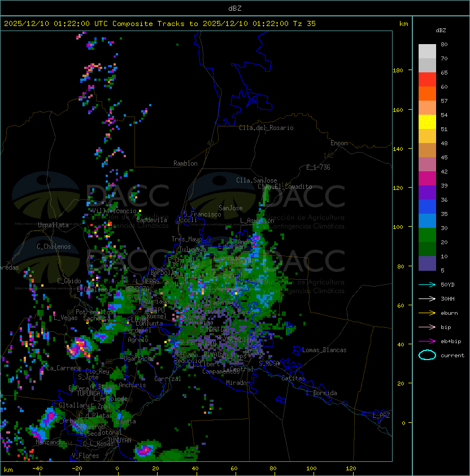
Task: Click the 'L_PAZ' map label
Action: [x=381, y=416]
